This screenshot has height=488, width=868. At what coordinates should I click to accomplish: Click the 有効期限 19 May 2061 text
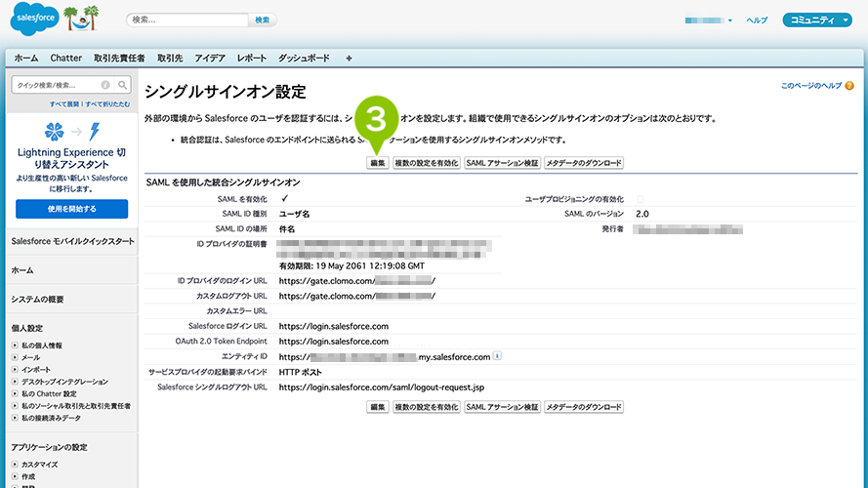pos(351,266)
